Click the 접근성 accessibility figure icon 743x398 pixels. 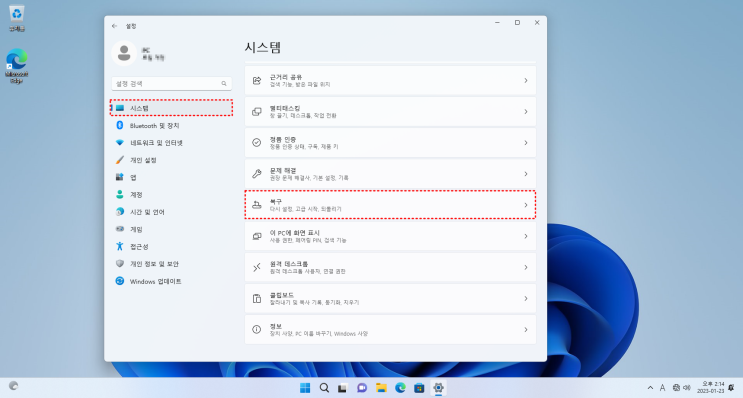[x=120, y=246]
